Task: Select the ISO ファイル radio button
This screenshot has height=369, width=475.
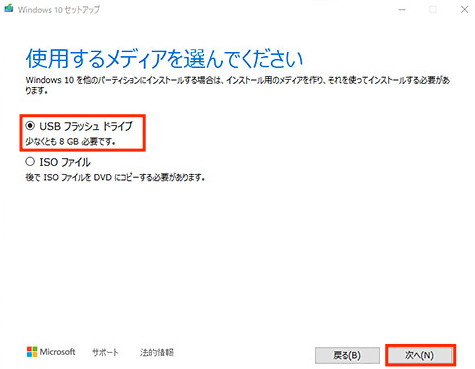Action: 30,162
